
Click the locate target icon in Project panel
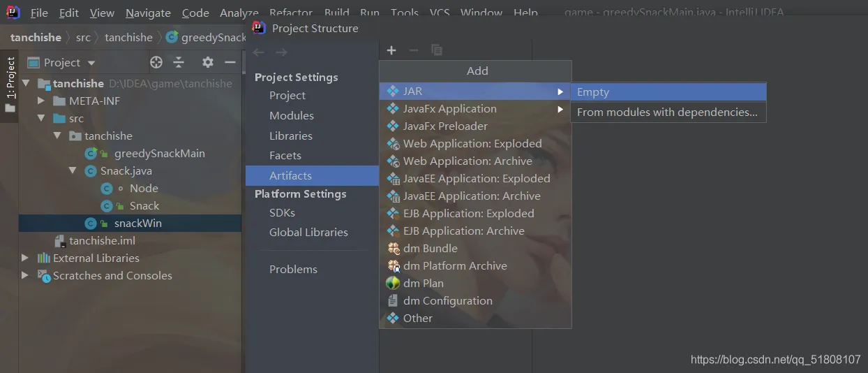click(156, 62)
